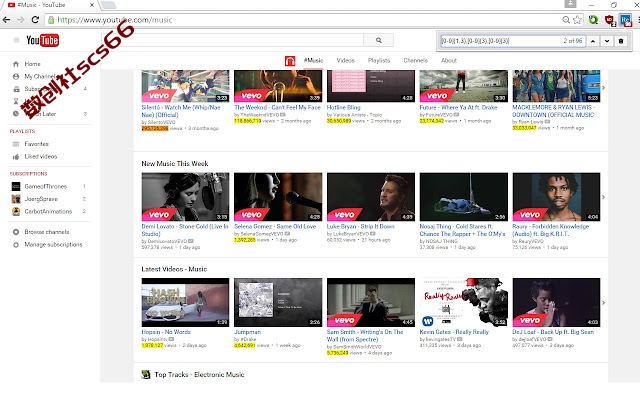Switch to the About tab
The height and width of the screenshot is (400, 640).
click(449, 60)
